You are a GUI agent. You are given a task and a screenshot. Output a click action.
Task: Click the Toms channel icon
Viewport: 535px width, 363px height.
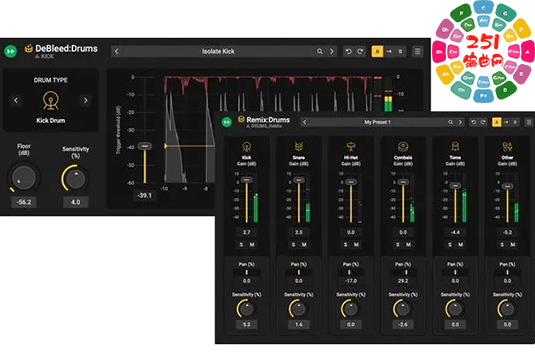pos(455,146)
